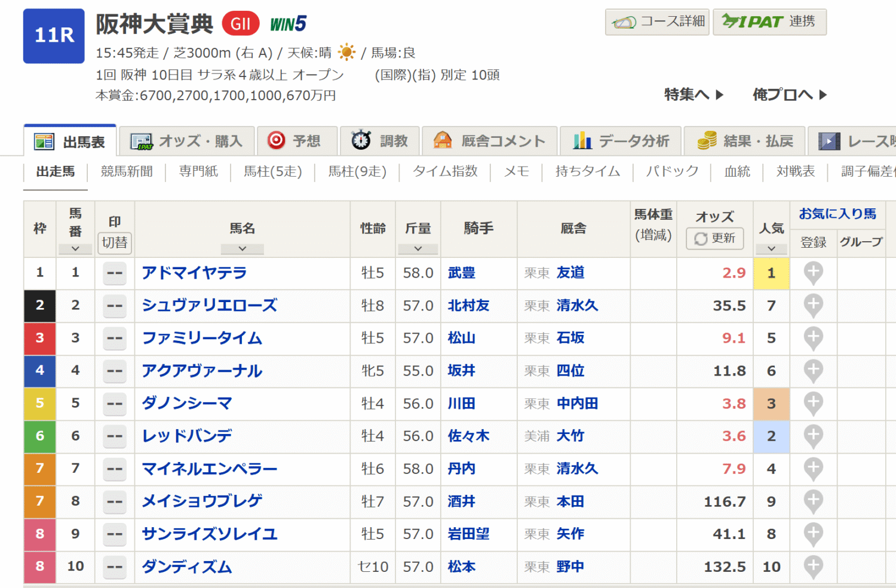The height and width of the screenshot is (588, 896).
Task: Toggle the 印 mark box for ダノンシーマ
Action: pyautogui.click(x=115, y=404)
